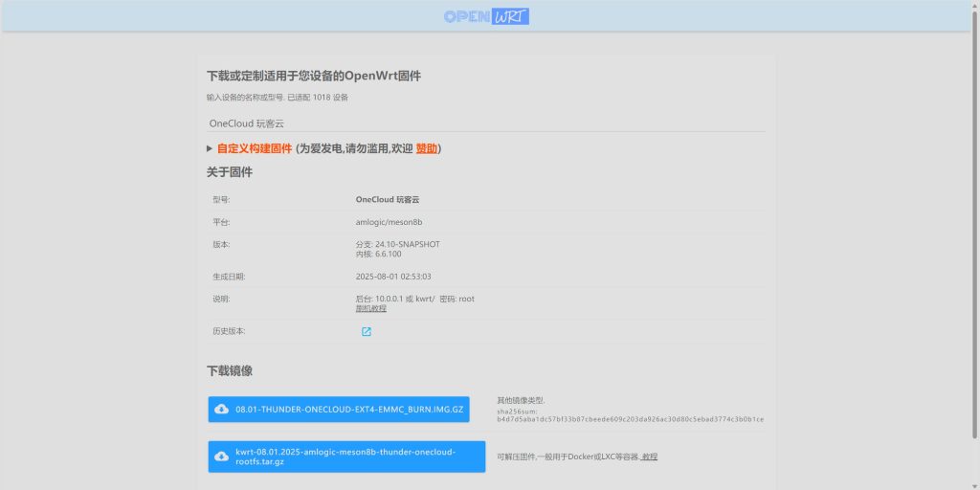Click the bold OneCloud 玩客云 model value
Viewport: 980px width, 490px height.
388,200
